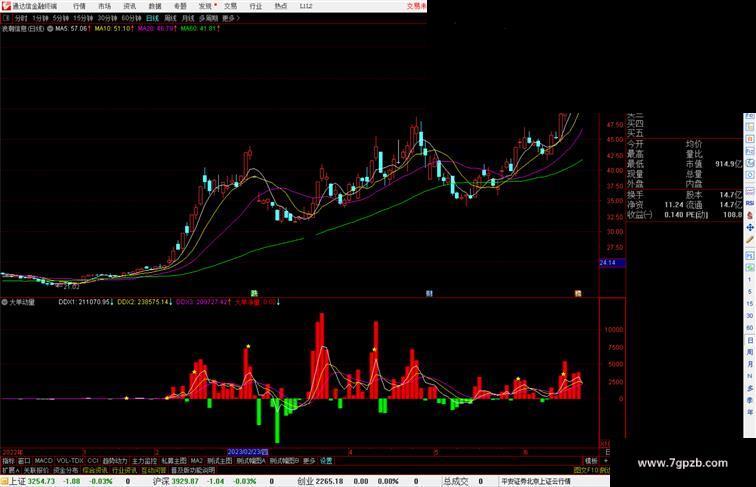
Task: Click the 通达信 app logo icon
Action: click(6, 6)
